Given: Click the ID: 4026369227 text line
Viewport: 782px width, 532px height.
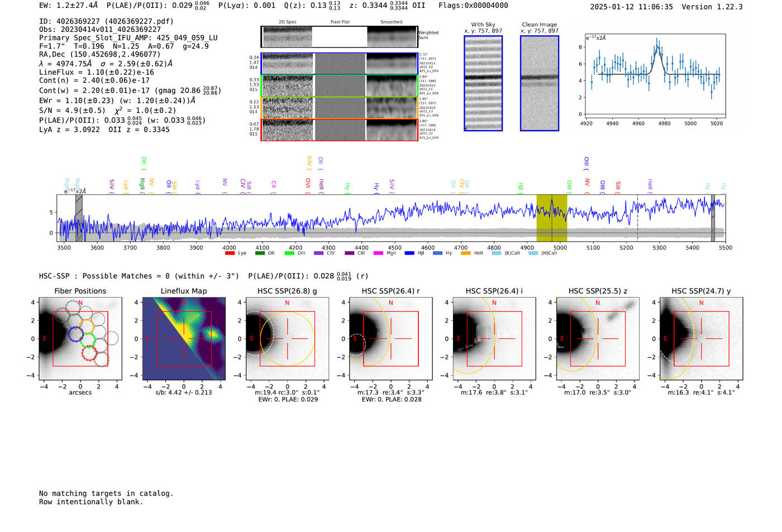Looking at the screenshot, I should (x=106, y=21).
